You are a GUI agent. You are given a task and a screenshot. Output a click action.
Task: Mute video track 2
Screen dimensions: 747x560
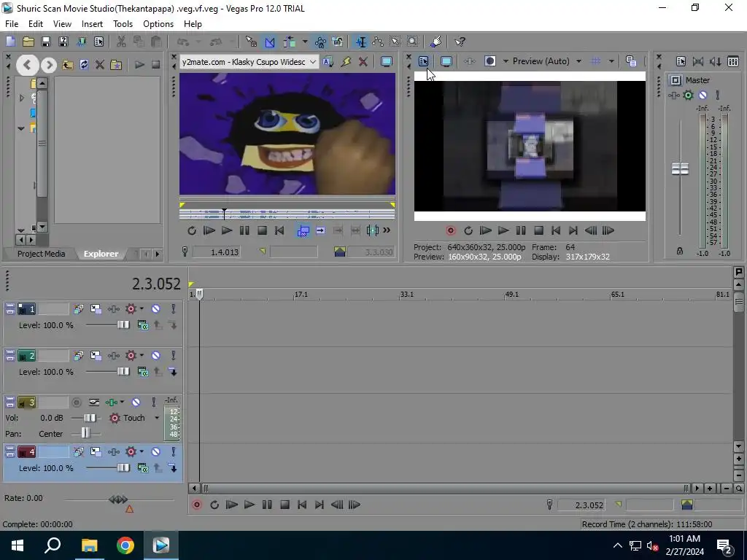click(x=156, y=356)
